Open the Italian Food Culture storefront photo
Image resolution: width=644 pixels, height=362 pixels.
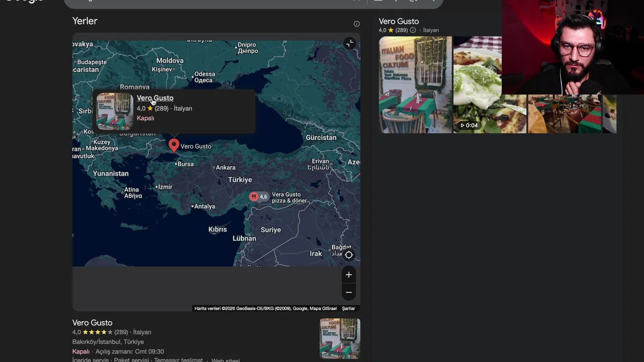(x=415, y=84)
